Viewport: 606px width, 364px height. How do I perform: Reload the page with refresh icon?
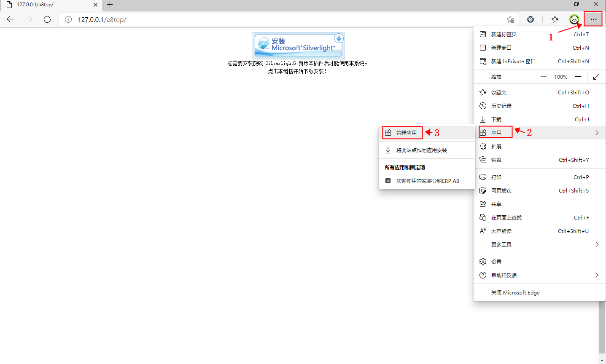coord(47,19)
